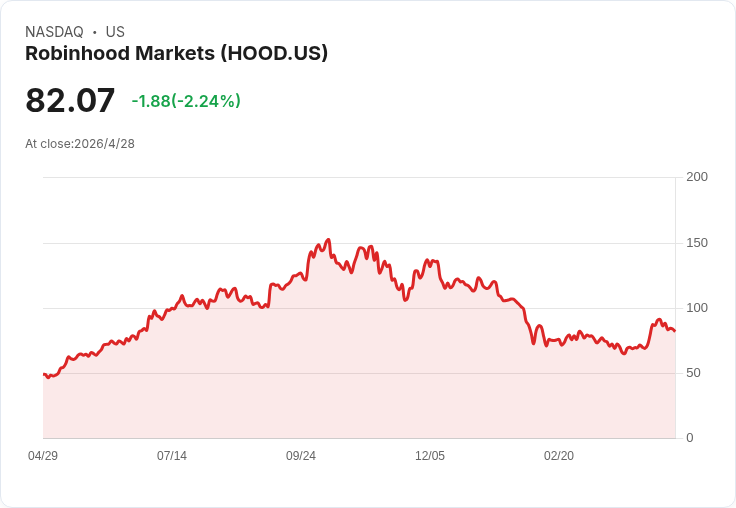Select the 04/29 date on x-axis
Image resolution: width=736 pixels, height=508 pixels.
pos(43,456)
